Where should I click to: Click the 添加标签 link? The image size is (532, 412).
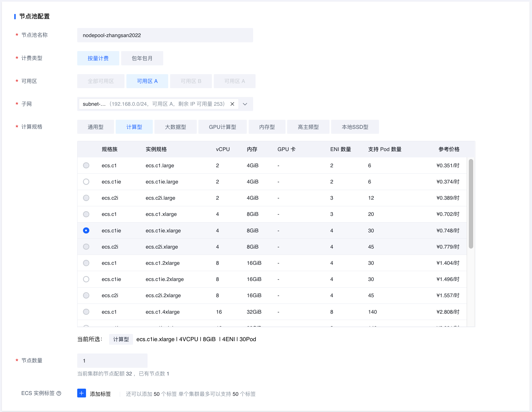click(x=100, y=394)
